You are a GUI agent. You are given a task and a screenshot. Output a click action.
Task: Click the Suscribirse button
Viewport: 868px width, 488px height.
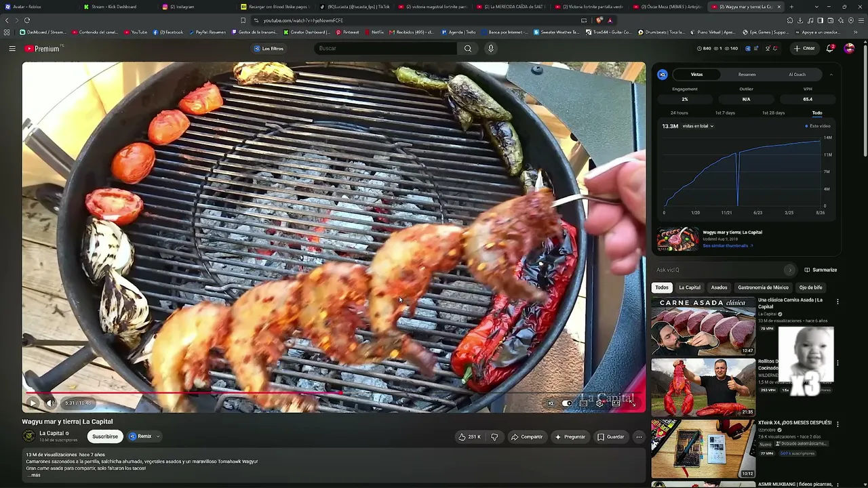tap(105, 437)
